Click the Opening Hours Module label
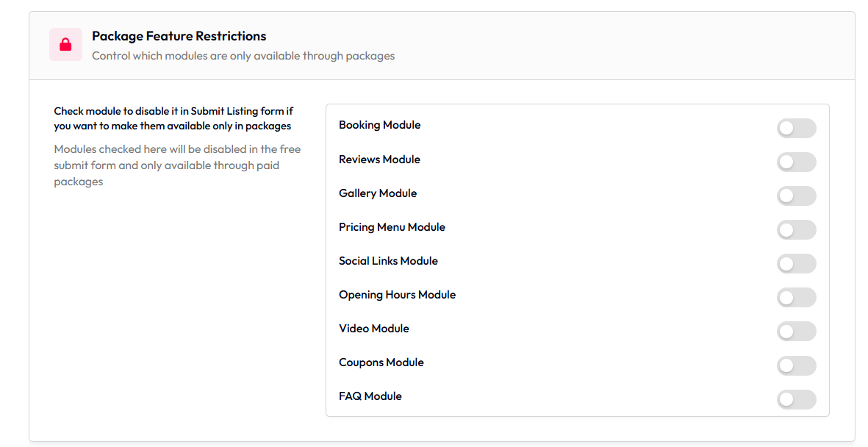The height and width of the screenshot is (447, 868). tap(398, 295)
